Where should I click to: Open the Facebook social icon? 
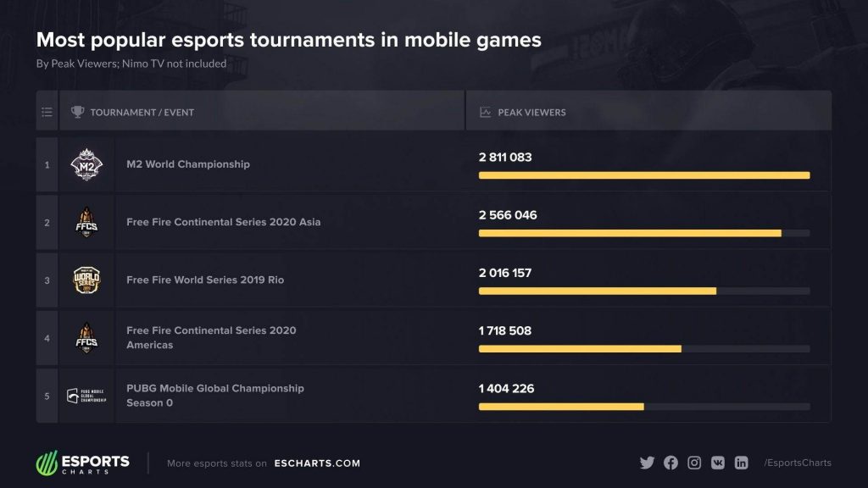[670, 463]
